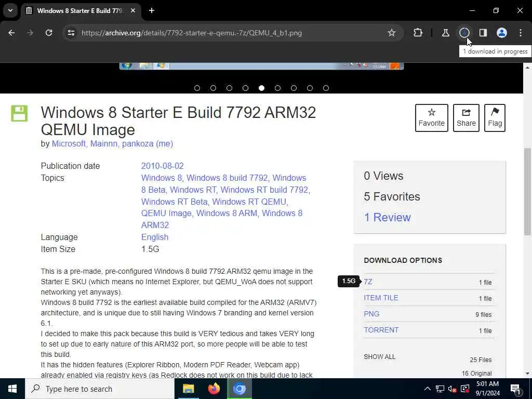Open the Windows 8 build 7792 topic
This screenshot has height=399, width=532.
[x=227, y=178]
